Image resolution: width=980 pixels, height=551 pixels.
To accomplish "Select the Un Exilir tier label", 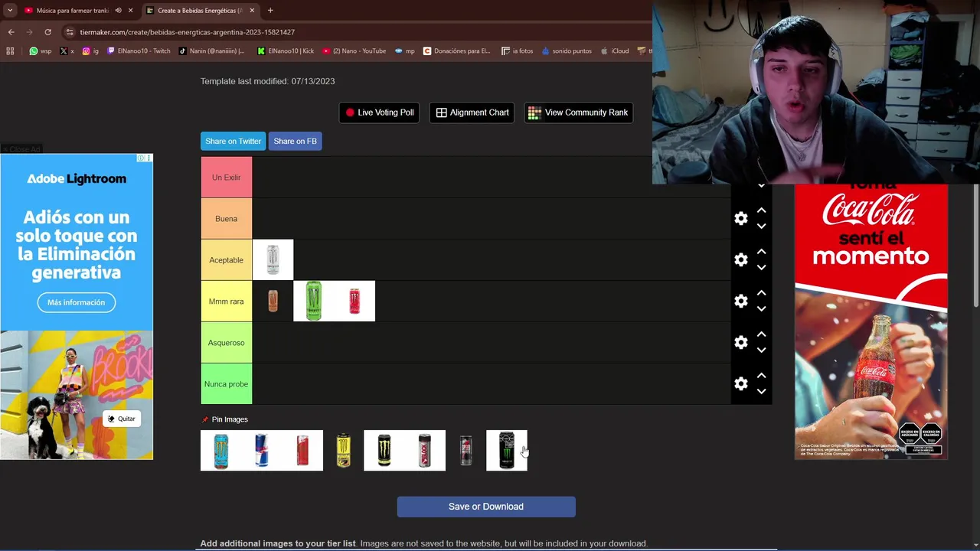I will 226,178.
